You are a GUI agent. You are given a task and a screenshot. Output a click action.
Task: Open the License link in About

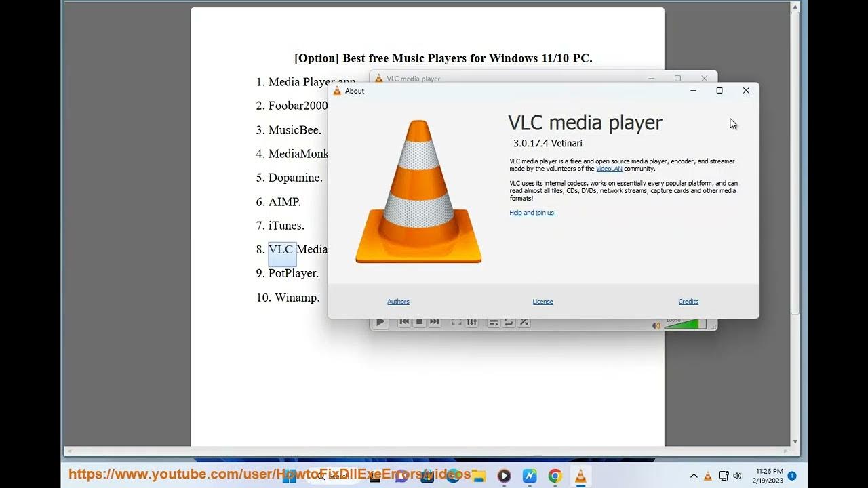[542, 302]
